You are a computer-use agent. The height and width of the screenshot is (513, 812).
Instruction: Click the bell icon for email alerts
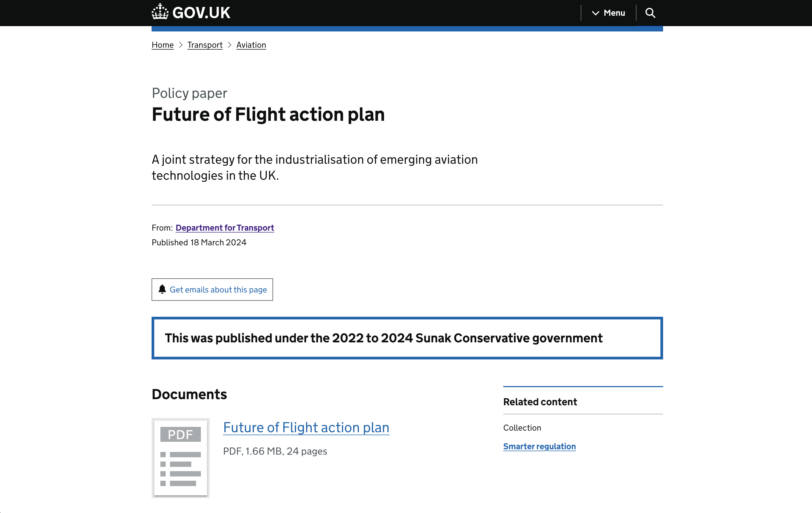click(x=162, y=289)
